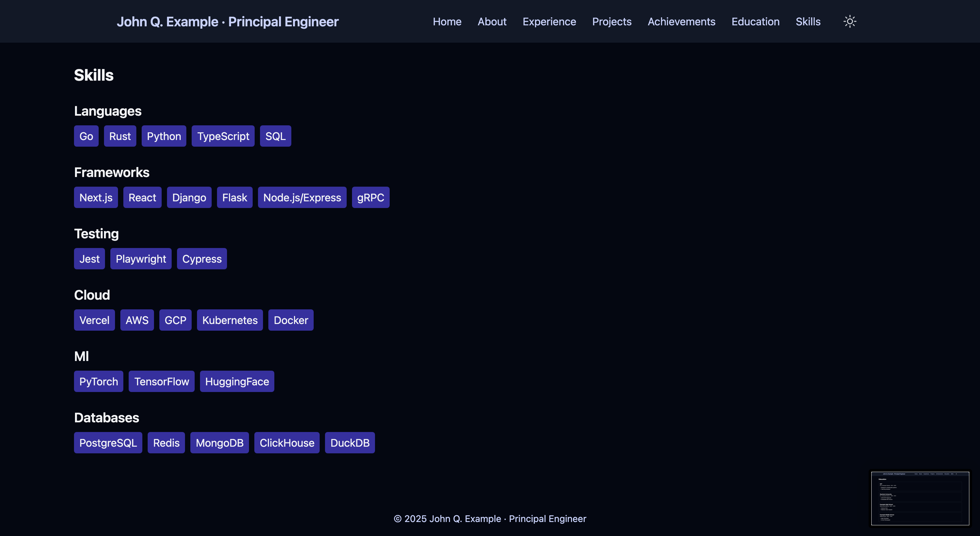Select the HuggingFace skill tag

tap(237, 381)
